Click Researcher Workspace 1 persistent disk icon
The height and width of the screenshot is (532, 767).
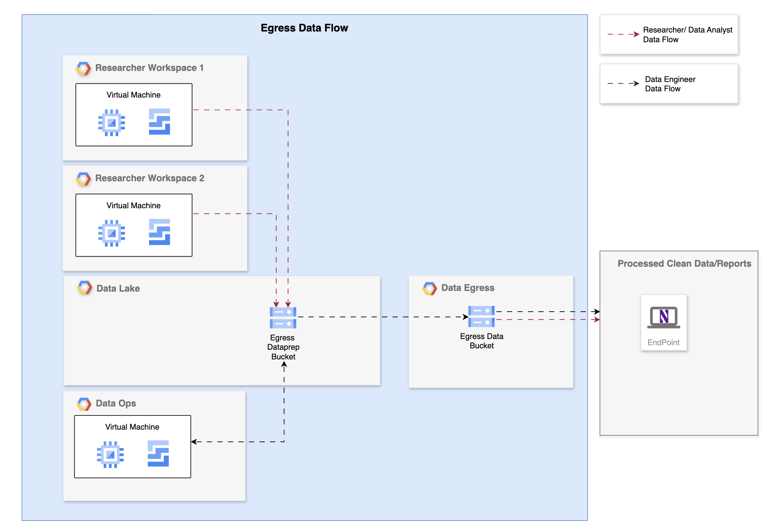click(159, 122)
